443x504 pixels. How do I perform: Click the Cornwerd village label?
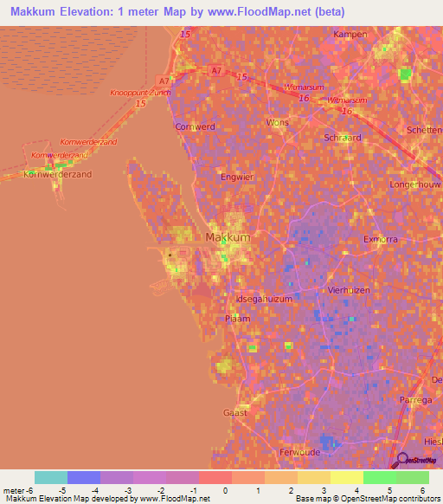tap(195, 126)
